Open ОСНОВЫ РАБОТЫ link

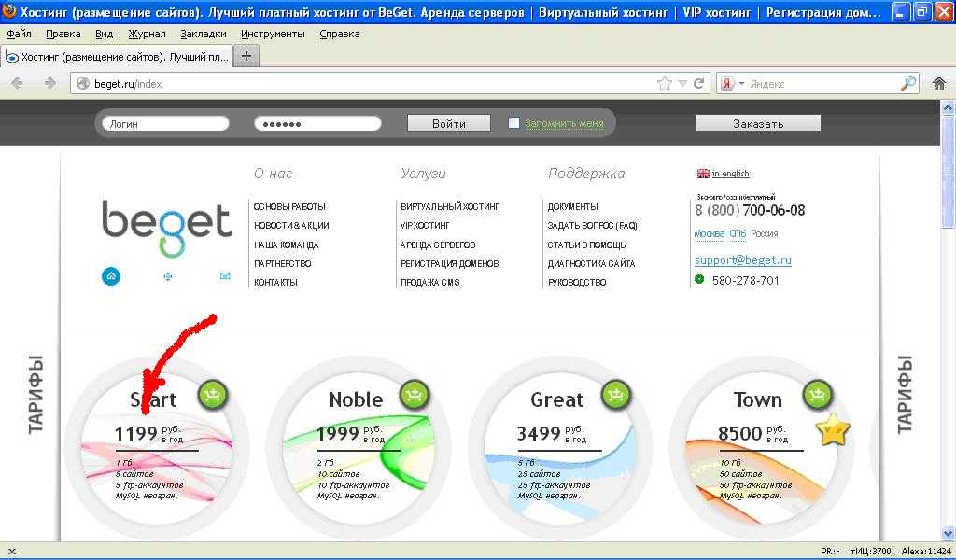pyautogui.click(x=289, y=206)
